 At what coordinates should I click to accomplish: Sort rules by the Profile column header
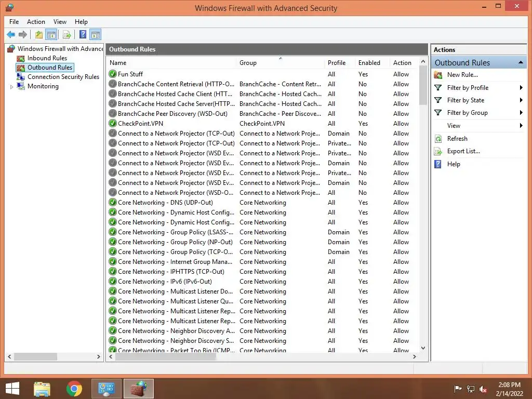tap(340, 63)
